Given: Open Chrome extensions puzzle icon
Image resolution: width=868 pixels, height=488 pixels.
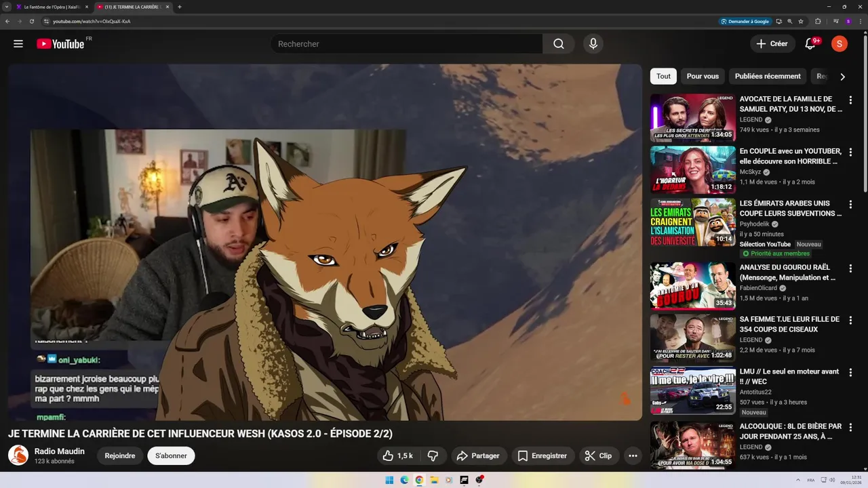Looking at the screenshot, I should [818, 21].
